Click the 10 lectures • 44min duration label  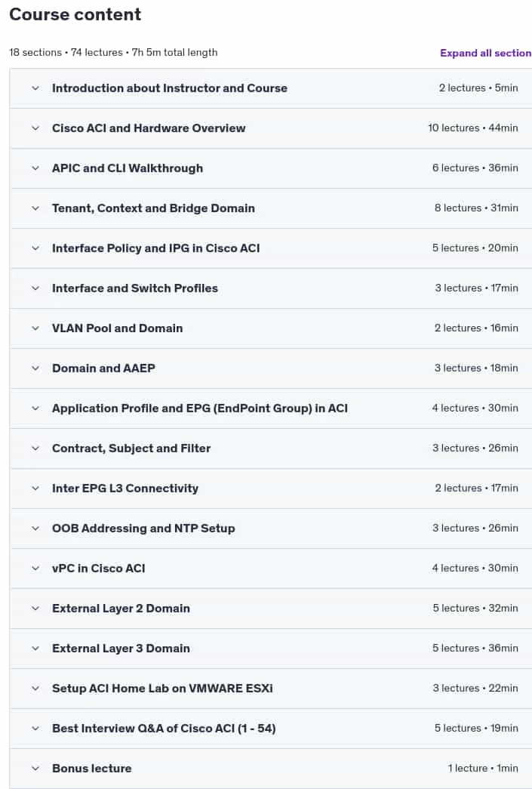472,128
